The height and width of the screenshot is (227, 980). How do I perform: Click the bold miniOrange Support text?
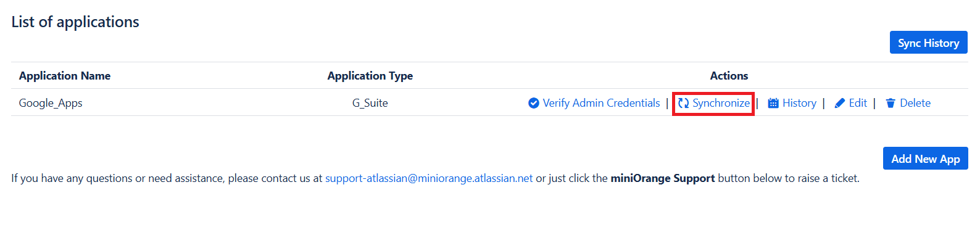pos(663,178)
